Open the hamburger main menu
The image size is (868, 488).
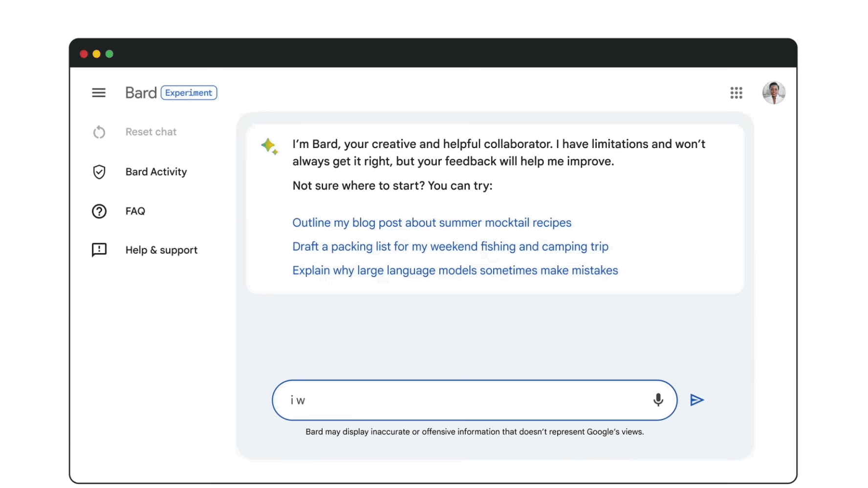click(99, 93)
